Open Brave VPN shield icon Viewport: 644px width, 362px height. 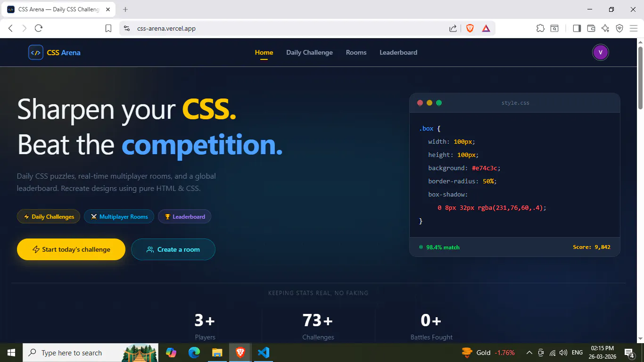(x=619, y=28)
